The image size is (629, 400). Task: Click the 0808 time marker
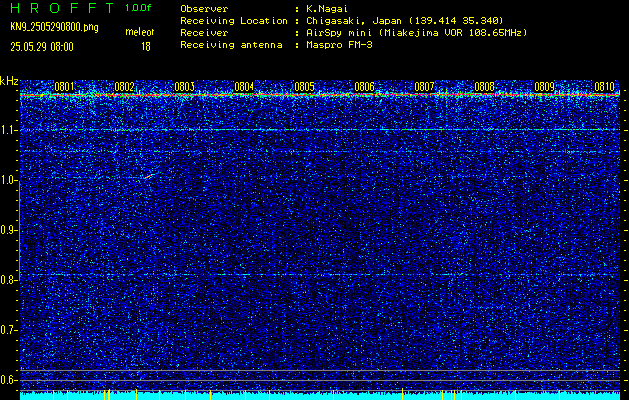click(484, 87)
